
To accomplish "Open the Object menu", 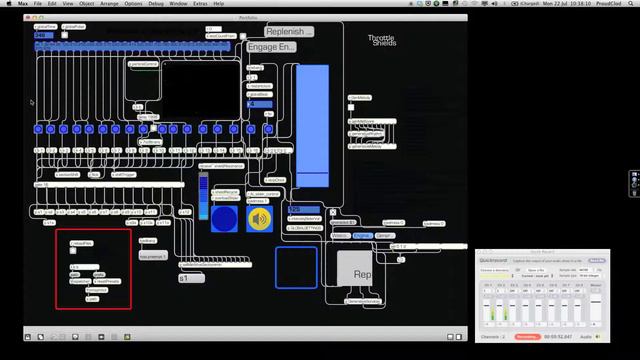I will tap(87, 3).
